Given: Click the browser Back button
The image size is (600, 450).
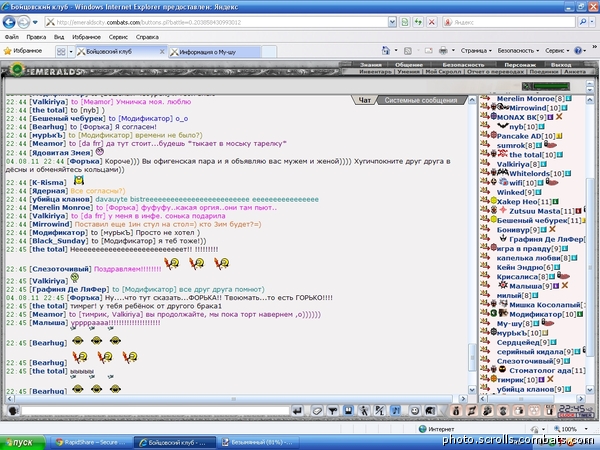Looking at the screenshot, I should coord(9,22).
